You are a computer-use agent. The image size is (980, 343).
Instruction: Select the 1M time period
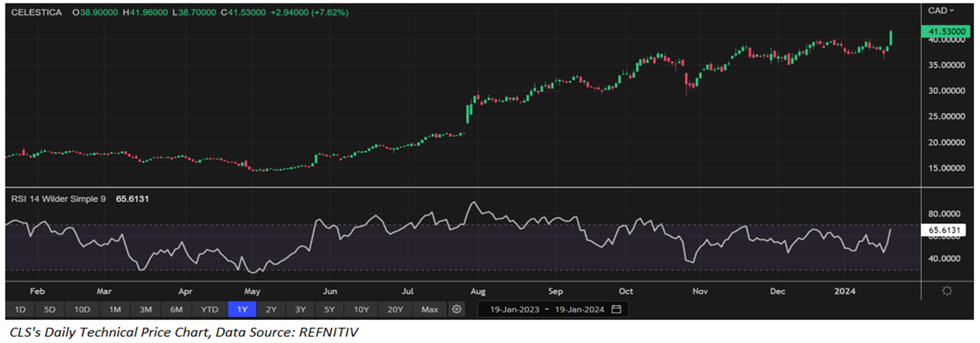click(115, 309)
